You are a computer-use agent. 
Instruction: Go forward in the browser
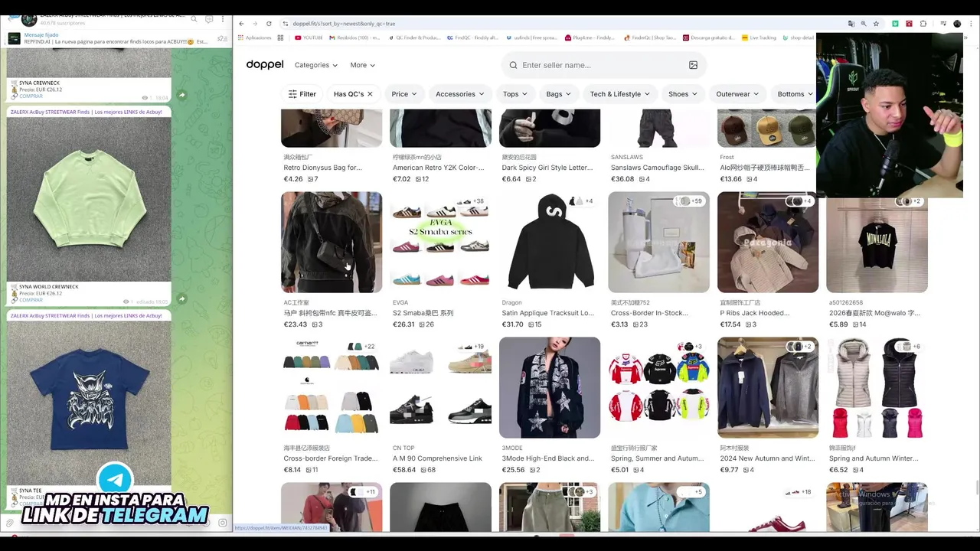255,24
